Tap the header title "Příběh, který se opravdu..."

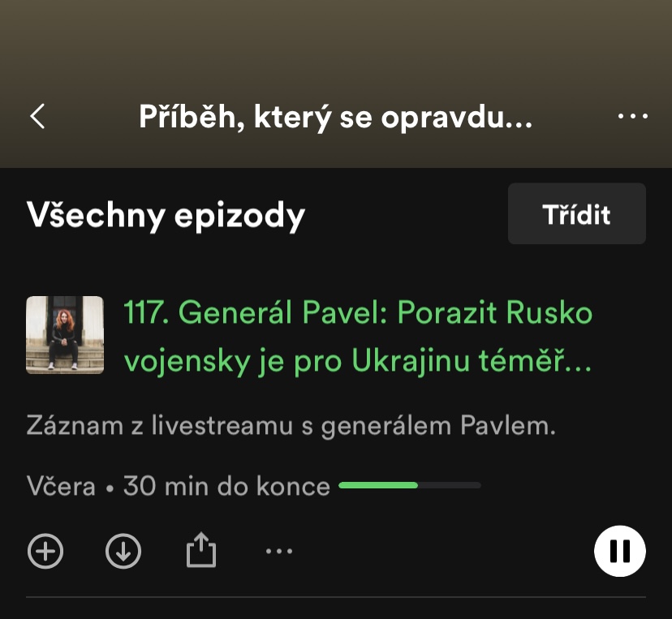coord(335,117)
